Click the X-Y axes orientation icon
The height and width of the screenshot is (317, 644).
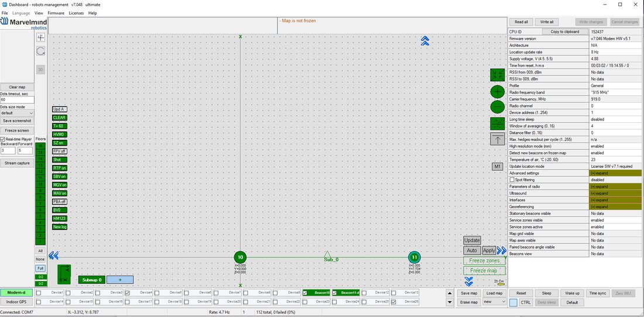coord(64,274)
